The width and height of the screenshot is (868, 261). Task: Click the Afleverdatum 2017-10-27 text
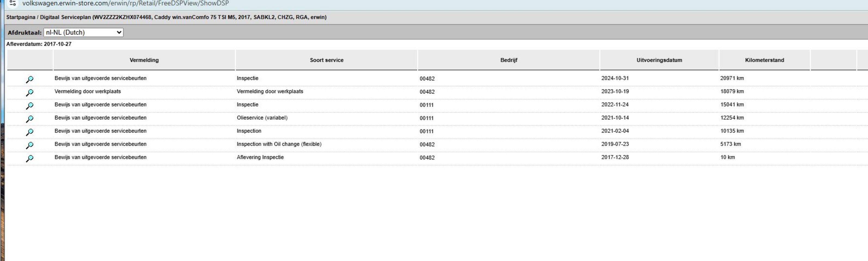point(39,44)
